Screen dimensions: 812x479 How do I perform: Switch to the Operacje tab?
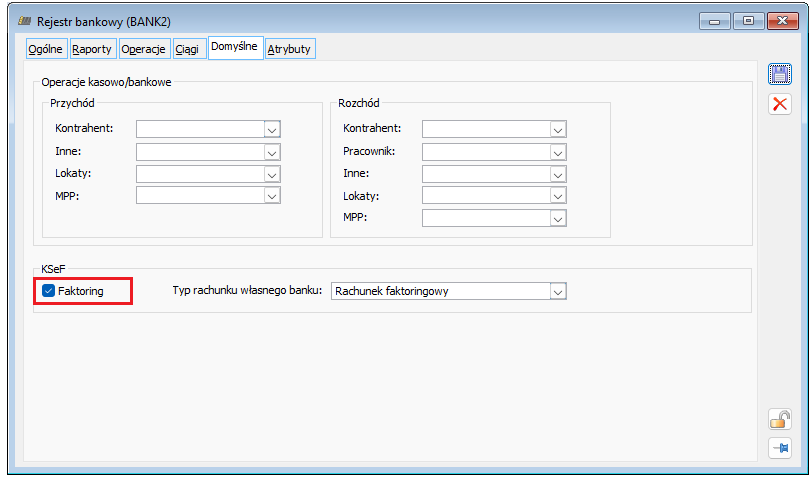point(143,49)
